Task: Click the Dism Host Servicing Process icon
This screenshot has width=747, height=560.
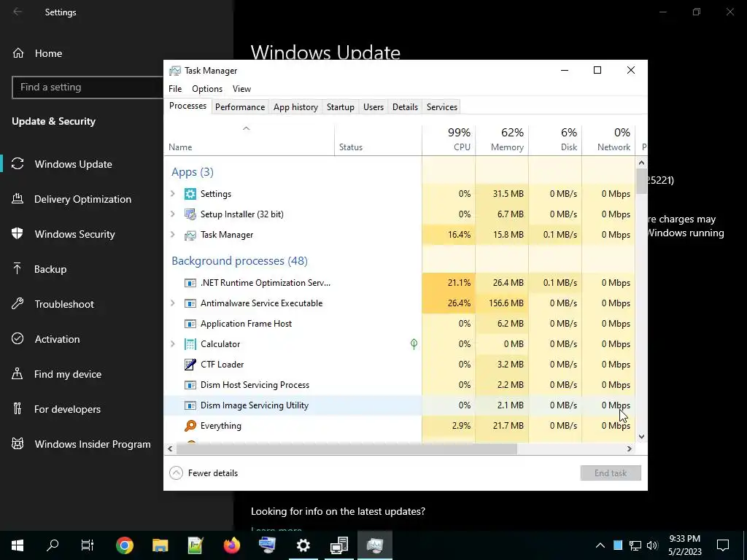Action: [x=190, y=385]
